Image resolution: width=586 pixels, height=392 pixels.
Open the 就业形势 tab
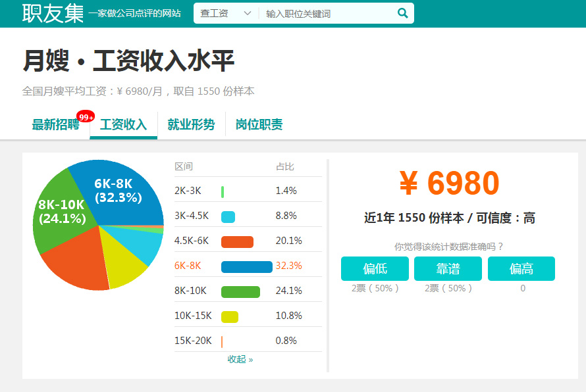(191, 124)
